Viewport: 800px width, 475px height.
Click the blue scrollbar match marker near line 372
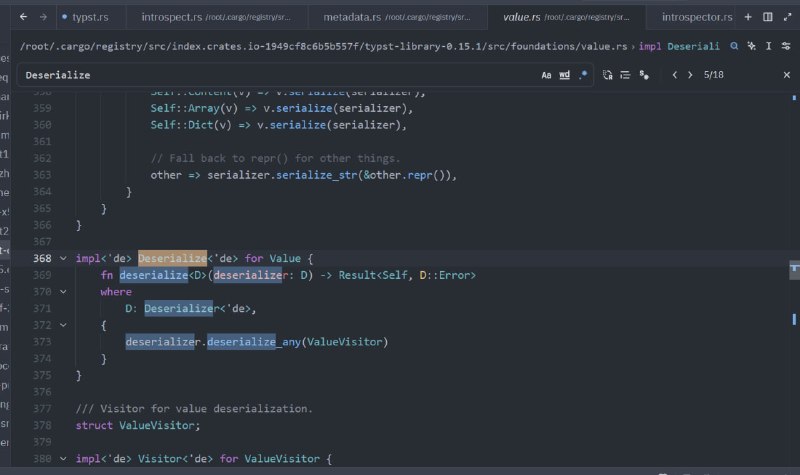coord(794,319)
